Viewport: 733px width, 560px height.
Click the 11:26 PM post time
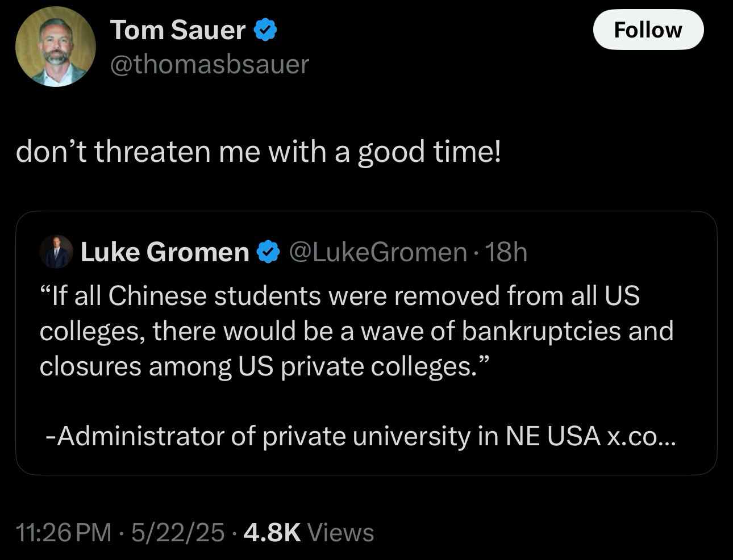click(64, 532)
